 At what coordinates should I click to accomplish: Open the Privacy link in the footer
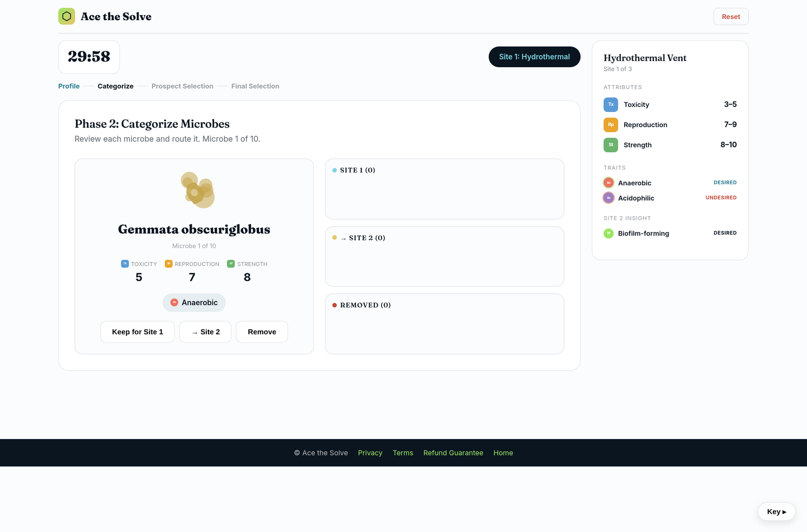(370, 453)
